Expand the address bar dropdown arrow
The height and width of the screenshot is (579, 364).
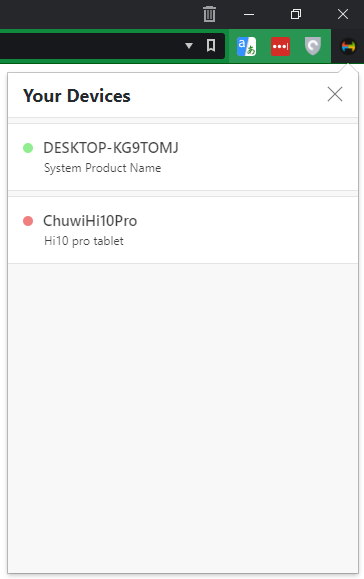point(189,46)
